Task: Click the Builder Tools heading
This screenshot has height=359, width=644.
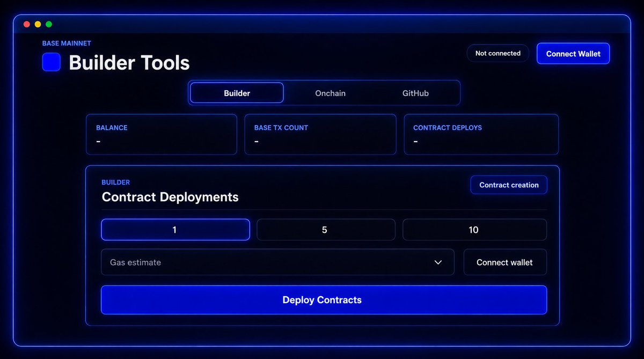Action: click(x=129, y=63)
